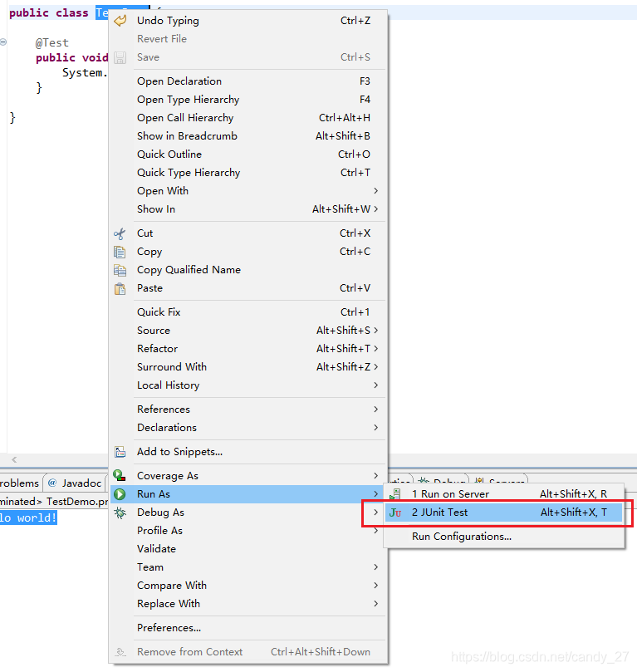Screen dimensions: 637x672
Task: Expand the Local History submenu arrow
Action: (375, 385)
